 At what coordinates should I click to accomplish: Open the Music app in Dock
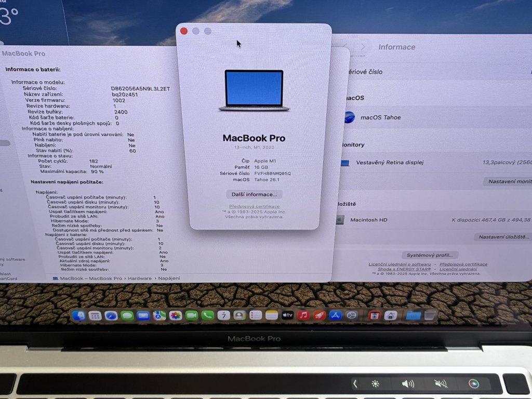pyautogui.click(x=303, y=315)
